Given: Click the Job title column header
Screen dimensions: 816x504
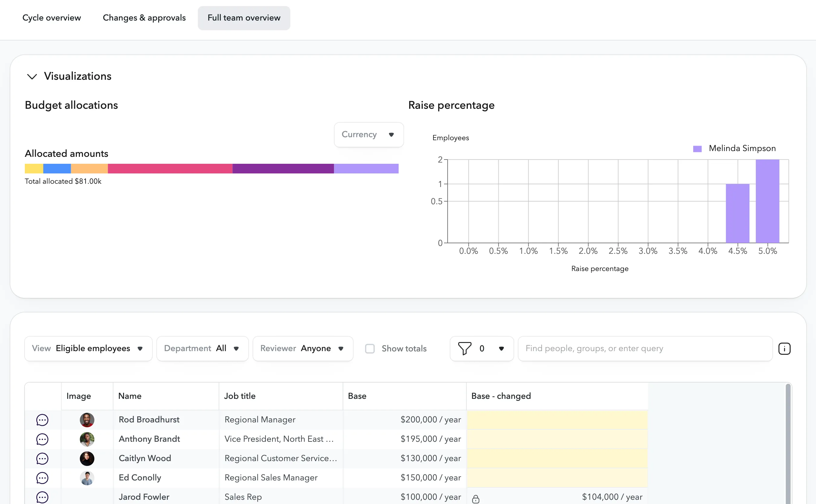Looking at the screenshot, I should (x=281, y=396).
